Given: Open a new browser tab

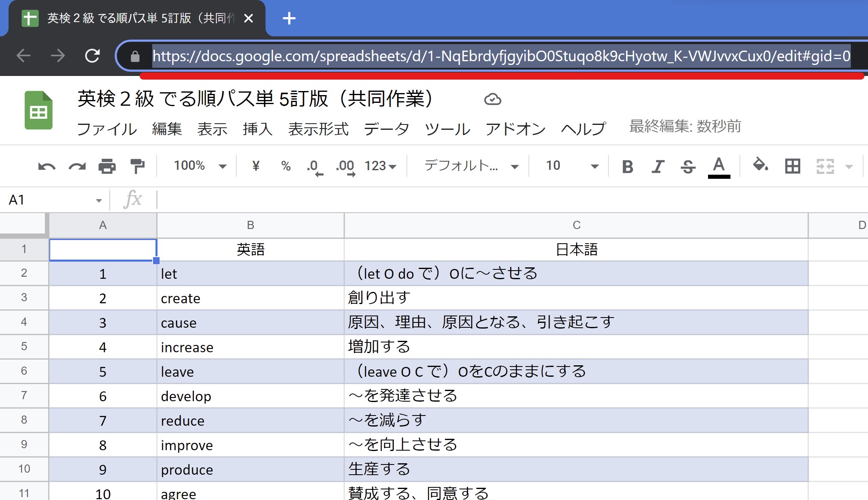Looking at the screenshot, I should pos(289,18).
